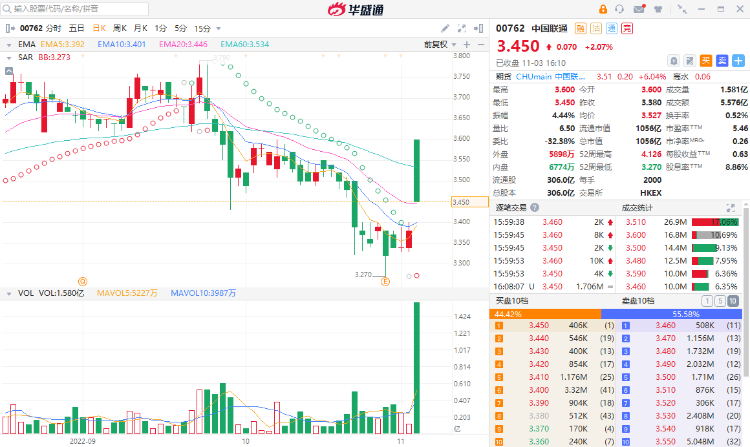The image size is (750, 447).
Task: Open the note/memo icon next to bell
Action: (690, 61)
